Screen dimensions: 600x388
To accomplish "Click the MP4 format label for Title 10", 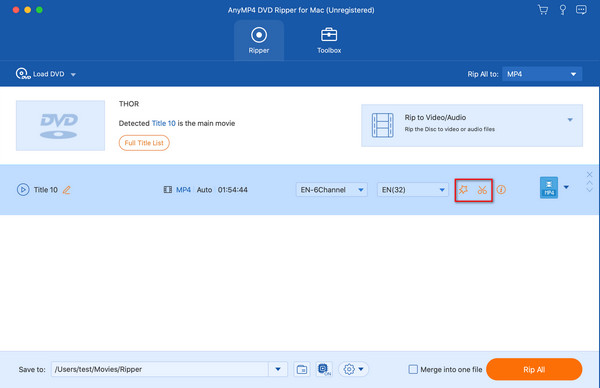I will pyautogui.click(x=183, y=190).
